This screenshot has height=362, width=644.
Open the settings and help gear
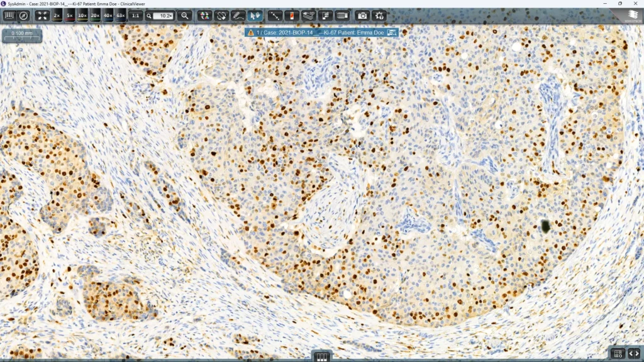coord(379,16)
